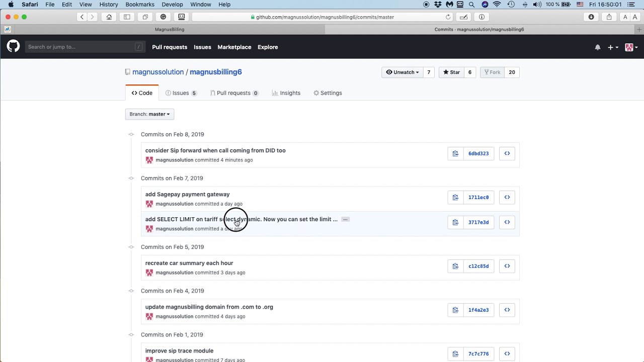Image resolution: width=644 pixels, height=362 pixels.
Task: Open the notifications bell
Action: [598, 47]
